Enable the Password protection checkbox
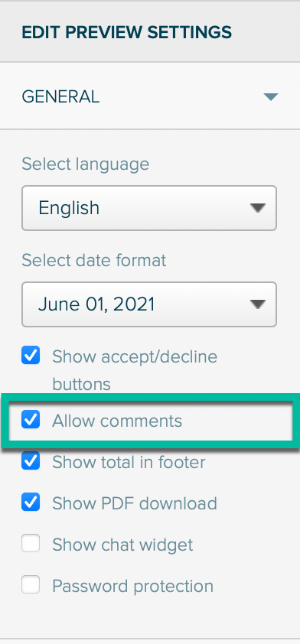This screenshot has height=644, width=300. coord(31,584)
